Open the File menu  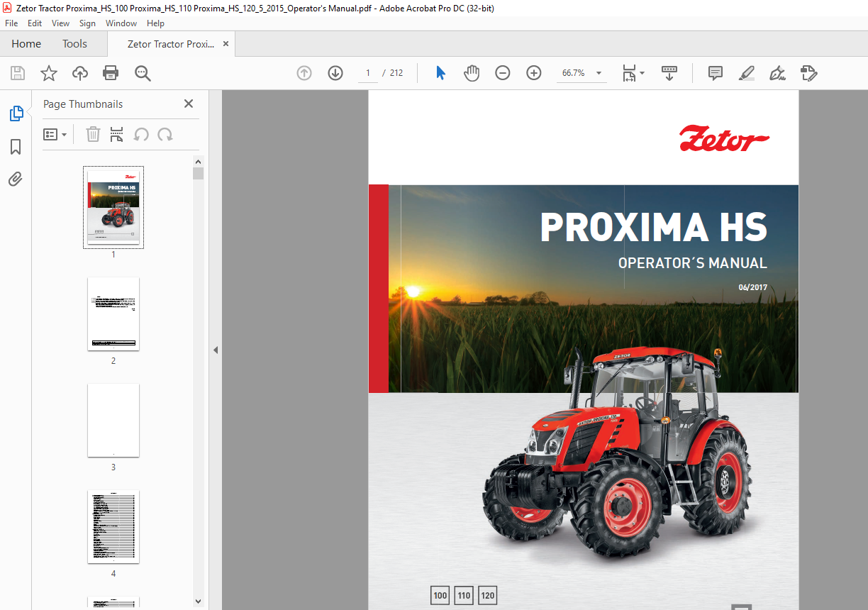[11, 23]
